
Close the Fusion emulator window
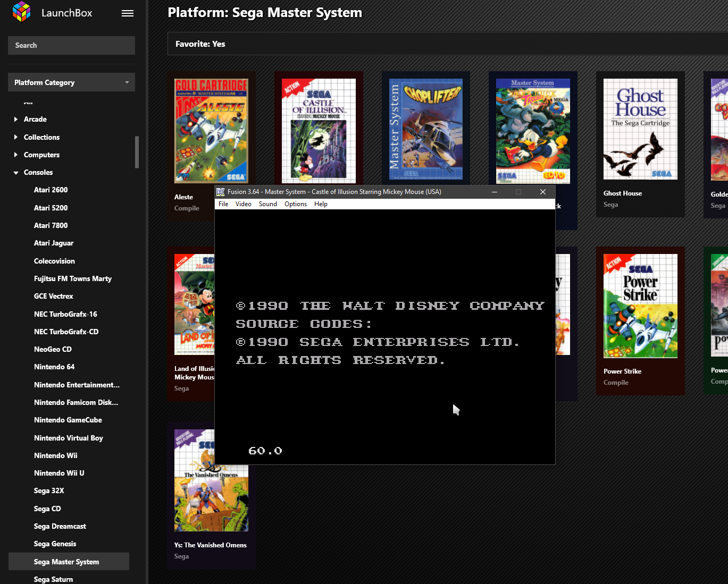pyautogui.click(x=543, y=192)
